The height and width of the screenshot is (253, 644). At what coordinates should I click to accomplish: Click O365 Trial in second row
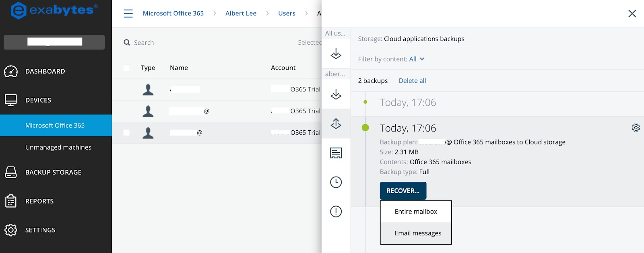click(x=305, y=111)
